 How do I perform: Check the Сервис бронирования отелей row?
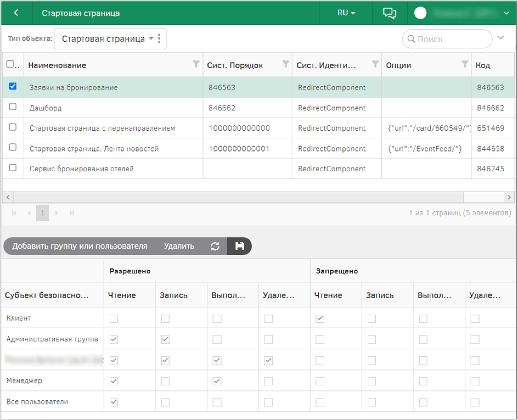point(13,167)
